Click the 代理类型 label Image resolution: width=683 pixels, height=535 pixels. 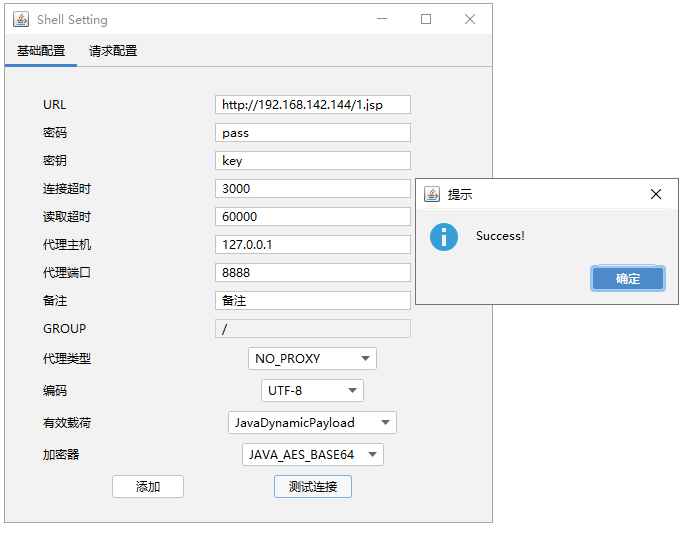coord(67,359)
